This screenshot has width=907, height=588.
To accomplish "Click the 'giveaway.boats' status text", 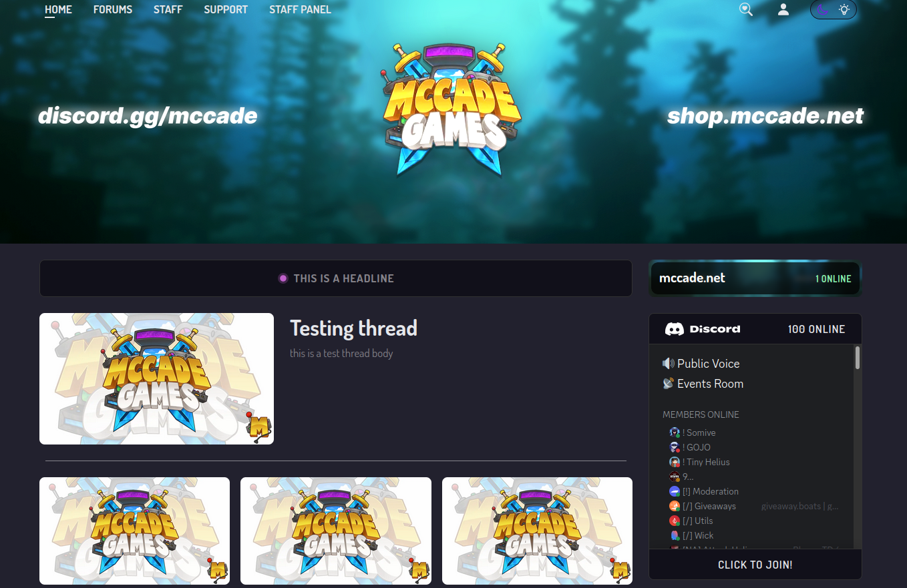I will point(799,506).
